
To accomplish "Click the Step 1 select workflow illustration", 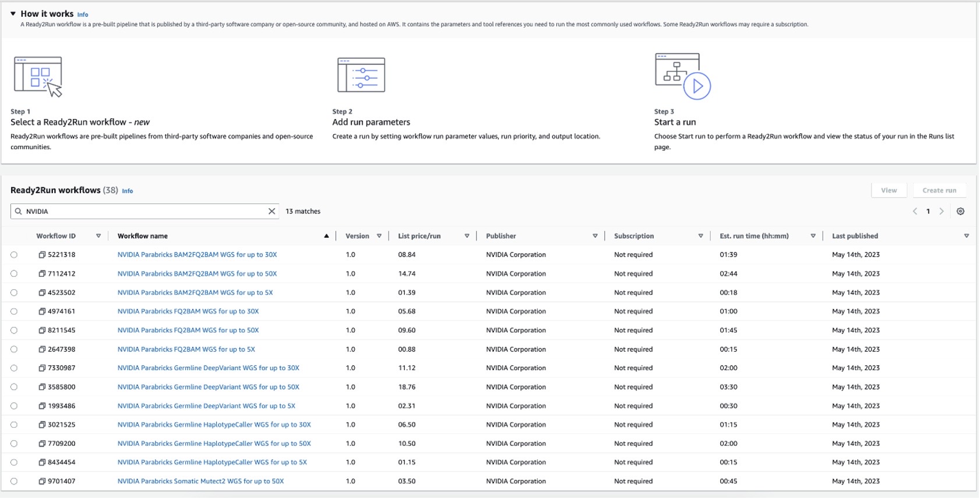I will pos(38,76).
